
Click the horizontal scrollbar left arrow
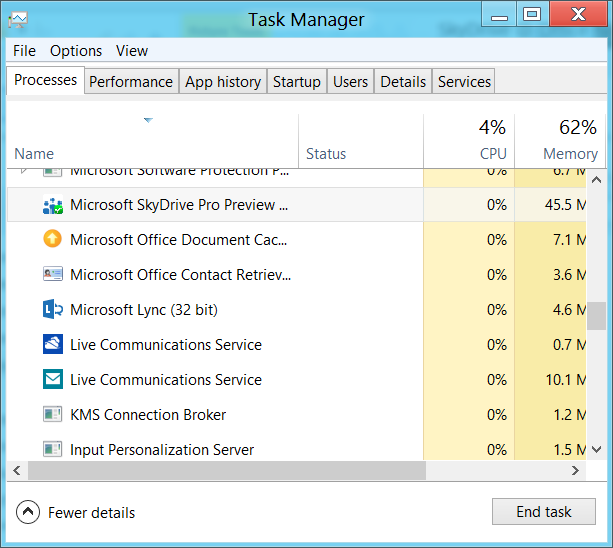coord(17,470)
